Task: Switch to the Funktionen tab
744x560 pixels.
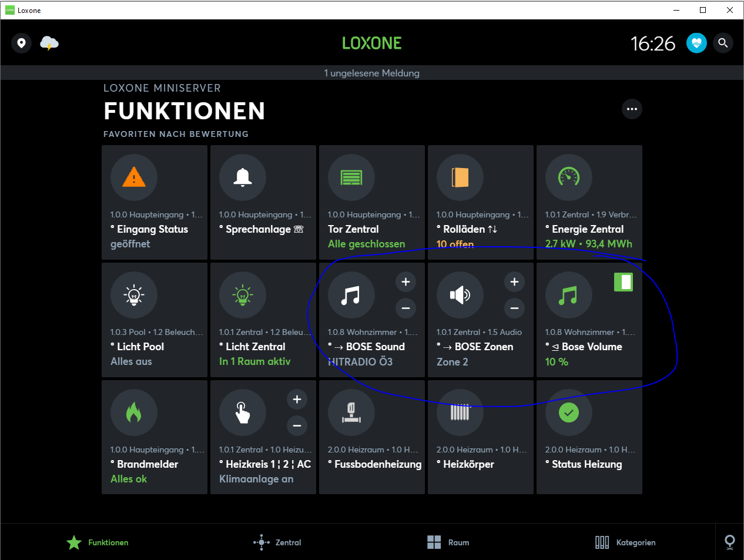Action: tap(97, 542)
